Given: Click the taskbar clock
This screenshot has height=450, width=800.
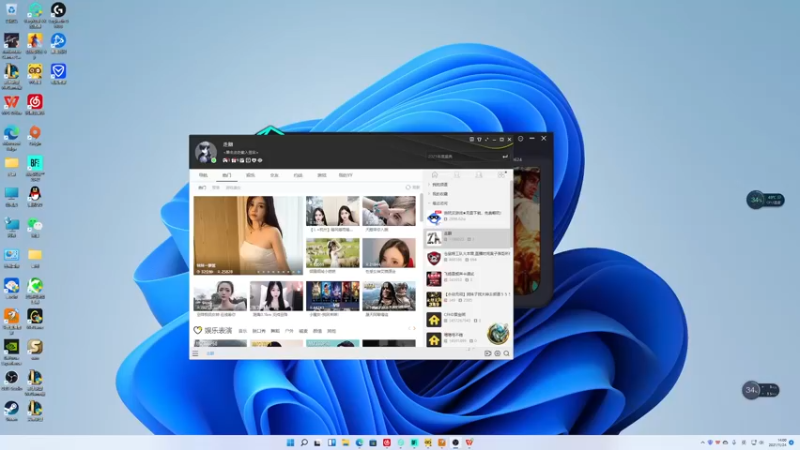Looking at the screenshot, I should tap(778, 442).
